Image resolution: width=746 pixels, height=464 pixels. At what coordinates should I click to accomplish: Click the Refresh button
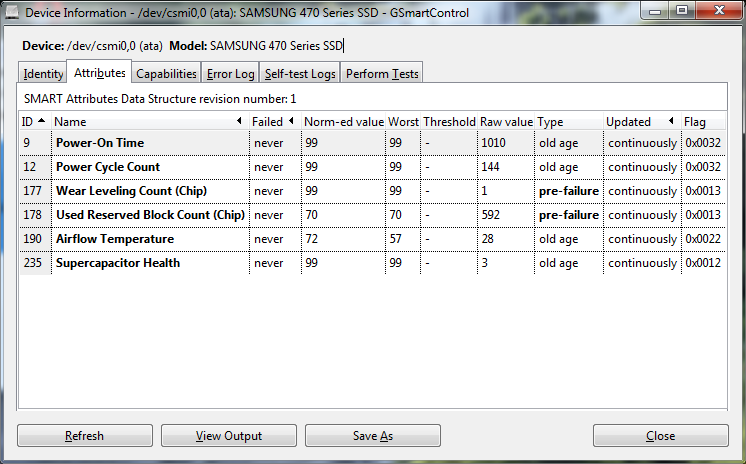click(85, 436)
